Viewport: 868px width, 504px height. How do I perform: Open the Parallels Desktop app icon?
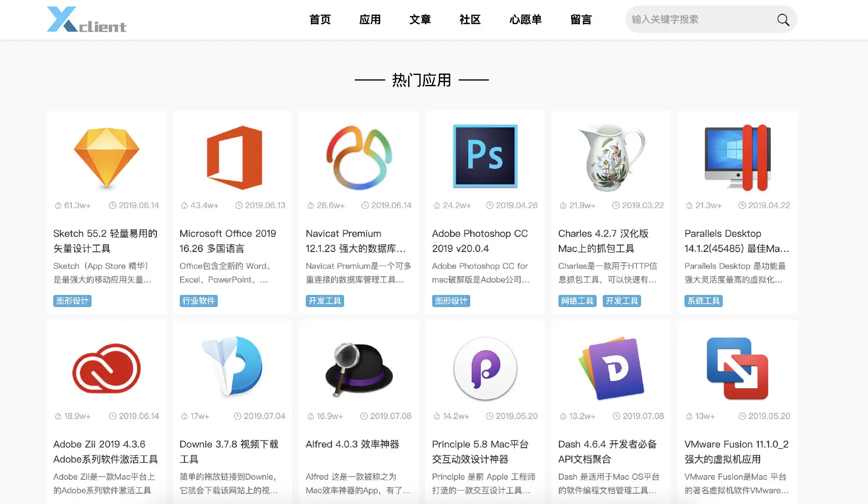pyautogui.click(x=738, y=158)
